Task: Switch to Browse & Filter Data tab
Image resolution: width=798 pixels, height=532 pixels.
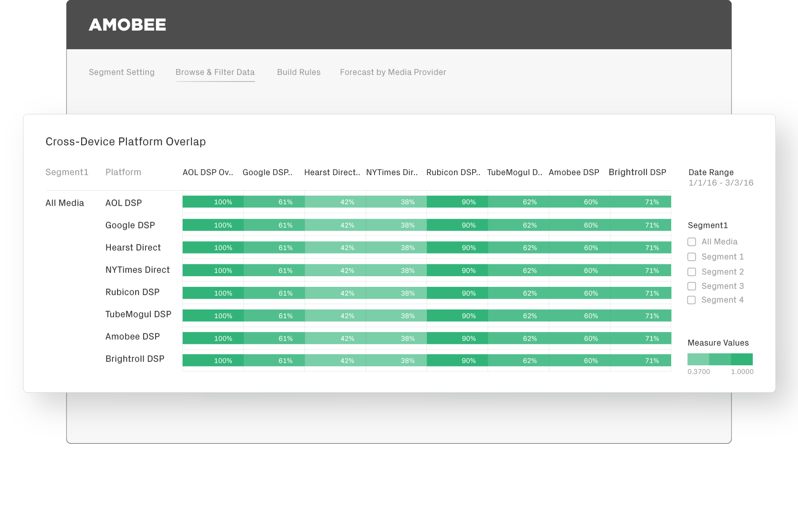Action: tap(215, 72)
